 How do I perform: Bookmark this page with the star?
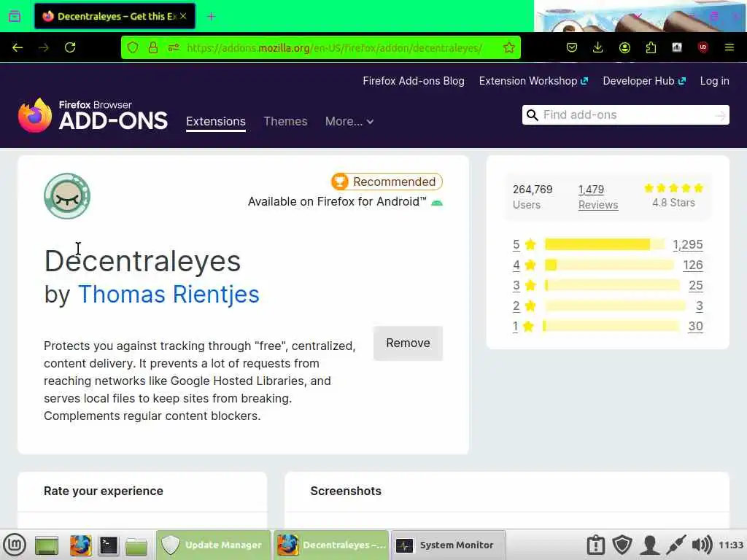[508, 47]
